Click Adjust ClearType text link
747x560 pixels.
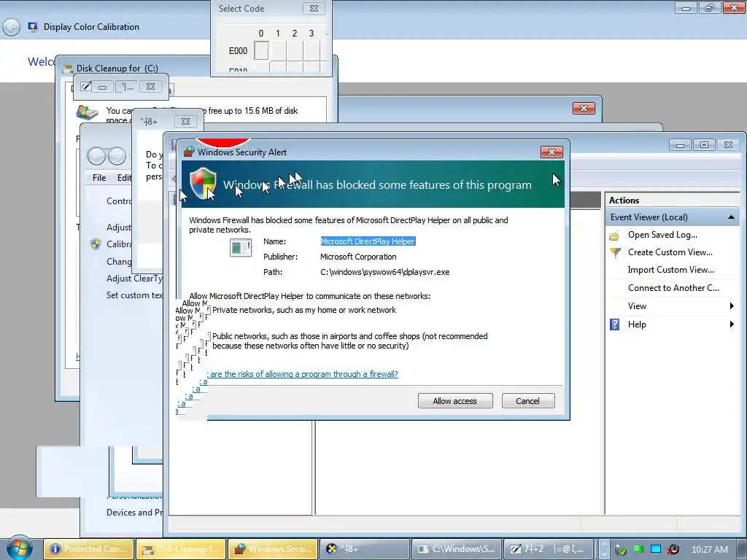click(134, 279)
